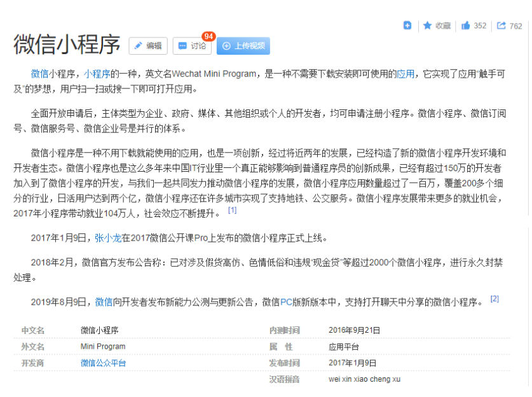
Task: Open the 微信公众平台 developer link
Action: [103, 363]
